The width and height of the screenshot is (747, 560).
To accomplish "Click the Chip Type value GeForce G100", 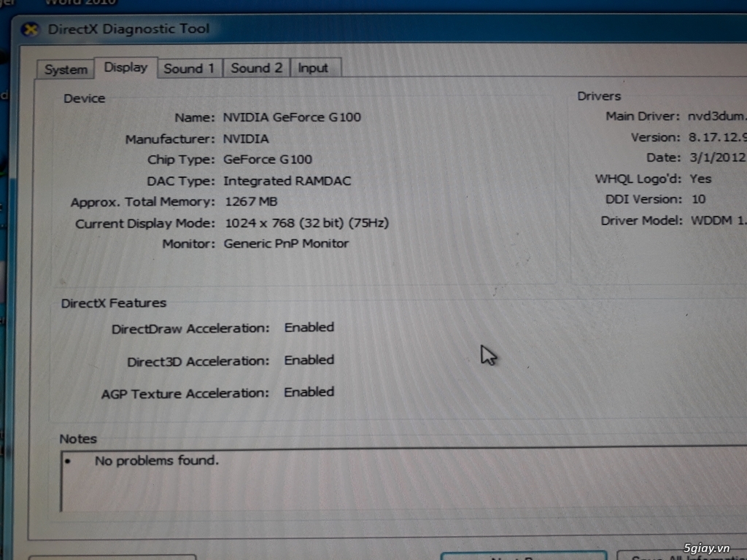I will [x=268, y=160].
